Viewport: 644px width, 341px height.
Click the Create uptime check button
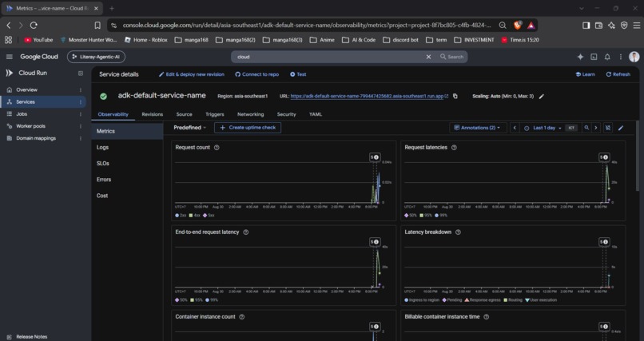coord(248,128)
